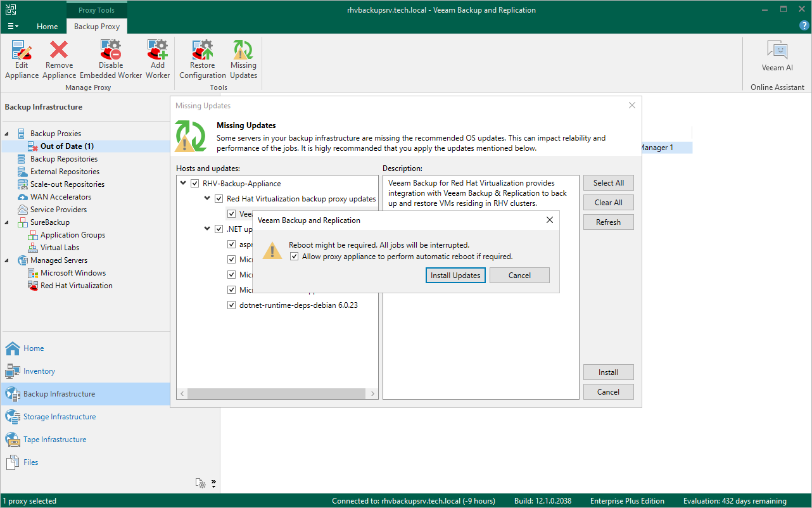Click the Proxy Tools contextual tab
This screenshot has width=812, height=508.
pyautogui.click(x=97, y=10)
